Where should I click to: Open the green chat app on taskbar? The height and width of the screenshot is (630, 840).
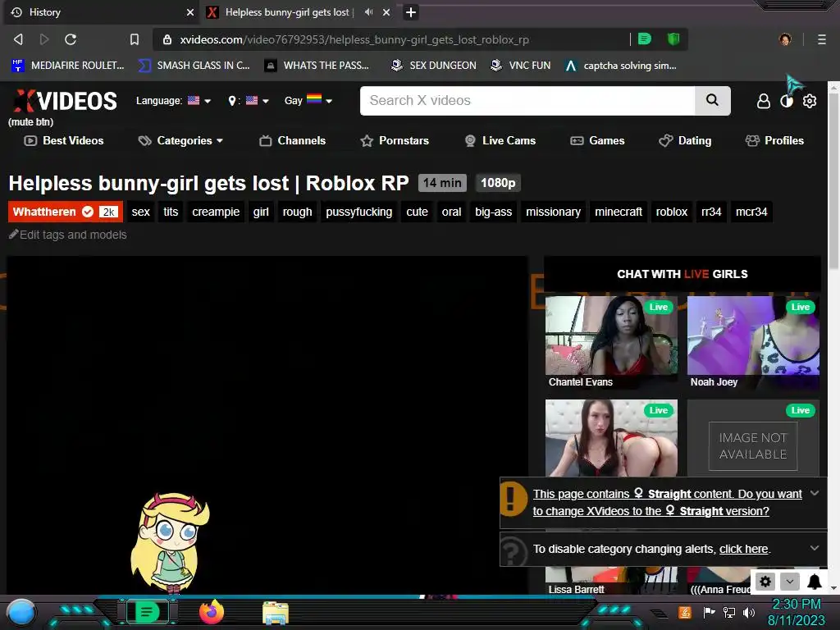click(x=148, y=612)
